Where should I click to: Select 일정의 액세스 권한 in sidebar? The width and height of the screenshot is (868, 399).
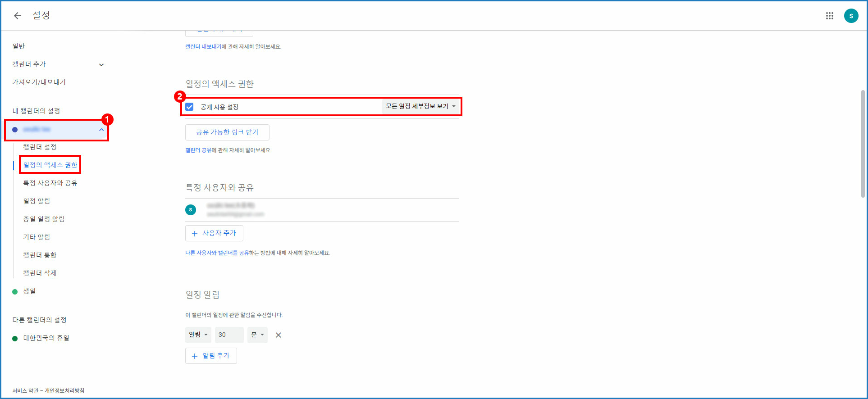pos(50,165)
